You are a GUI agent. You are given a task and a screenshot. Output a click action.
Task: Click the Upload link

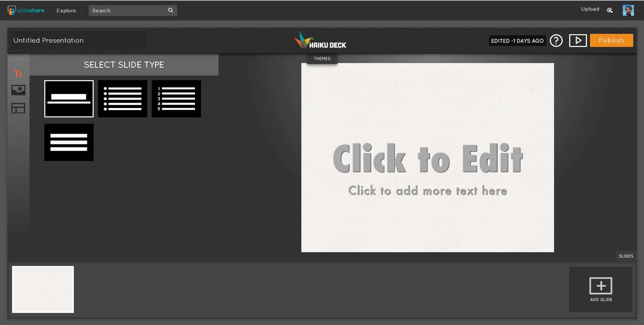coord(590,9)
